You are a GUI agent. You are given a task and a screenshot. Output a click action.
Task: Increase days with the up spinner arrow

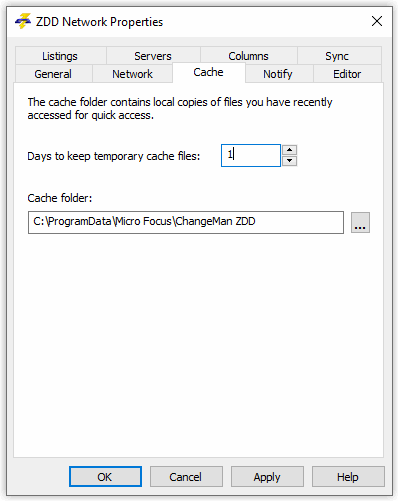click(289, 150)
